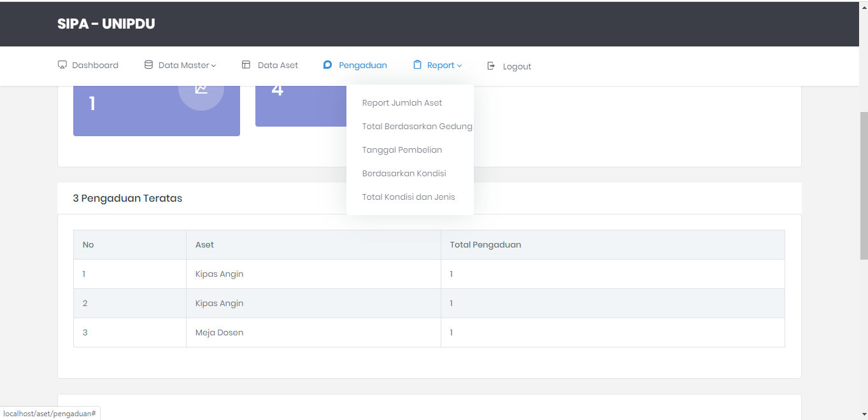Click the Dashboard monitor icon
Image resolution: width=868 pixels, height=420 pixels.
click(x=62, y=65)
